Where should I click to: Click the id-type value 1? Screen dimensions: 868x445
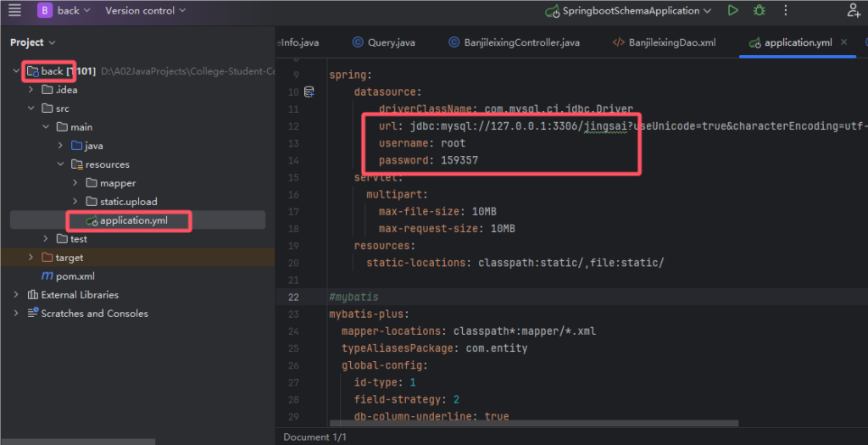pos(413,383)
